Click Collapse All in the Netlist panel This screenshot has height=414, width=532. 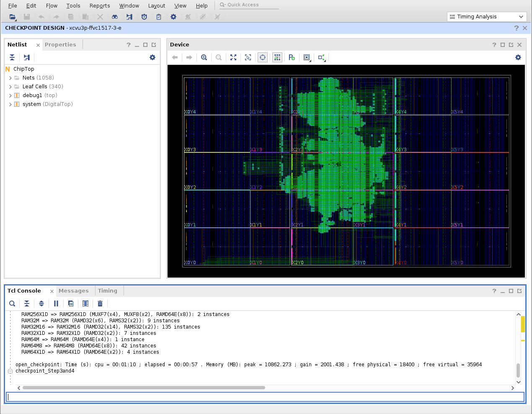(x=12, y=57)
